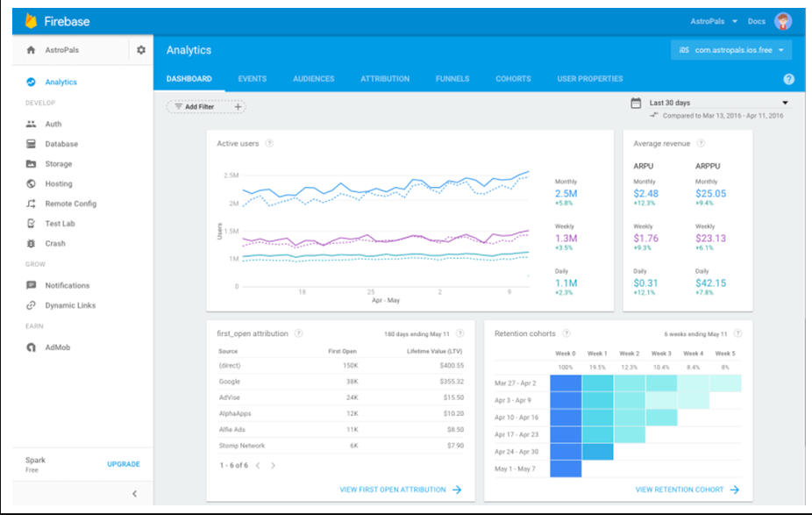Open the com.astropals.ios.free app selector
Viewport: 812px width, 515px height.
(x=731, y=49)
